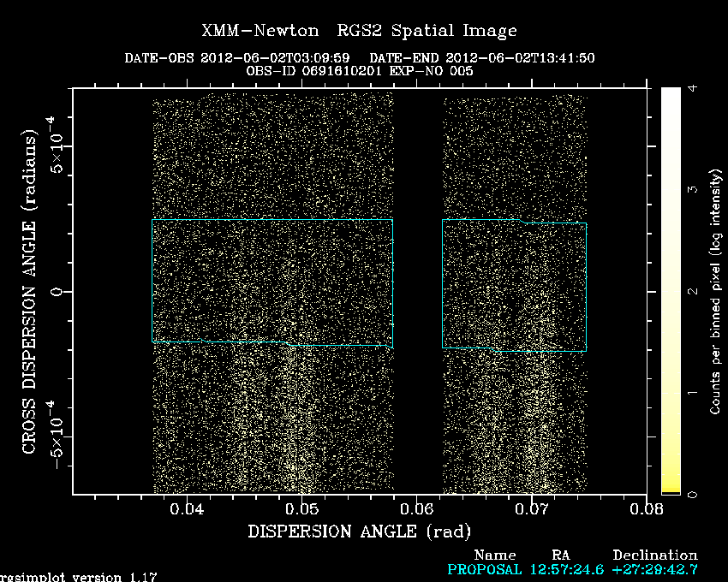Click inside the right cyan extraction region
728x582 pixels.
pyautogui.click(x=515, y=285)
